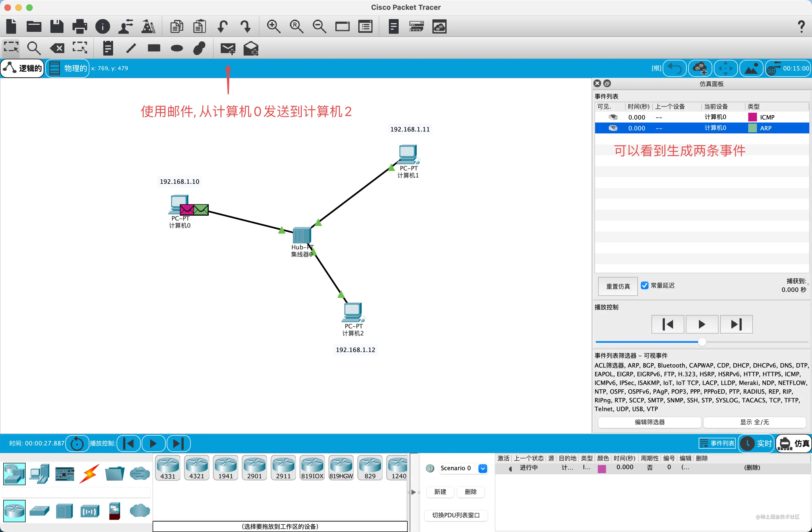Click the 显示 全/无 button
The image size is (812, 532).
754,422
